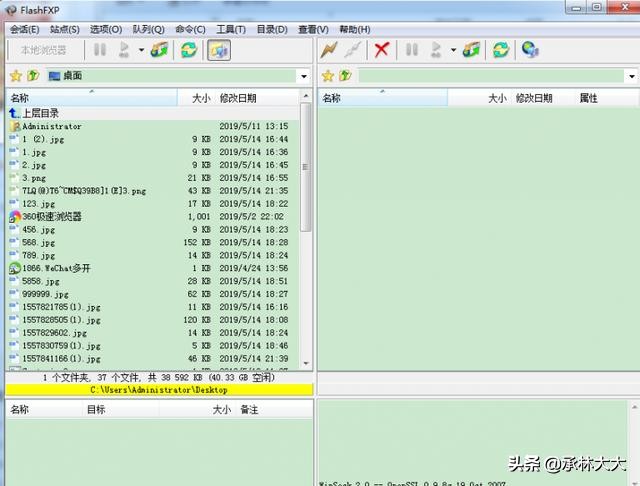The width and height of the screenshot is (640, 486).
Task: Open right toolbar play icon dropdown arrow
Action: click(453, 50)
